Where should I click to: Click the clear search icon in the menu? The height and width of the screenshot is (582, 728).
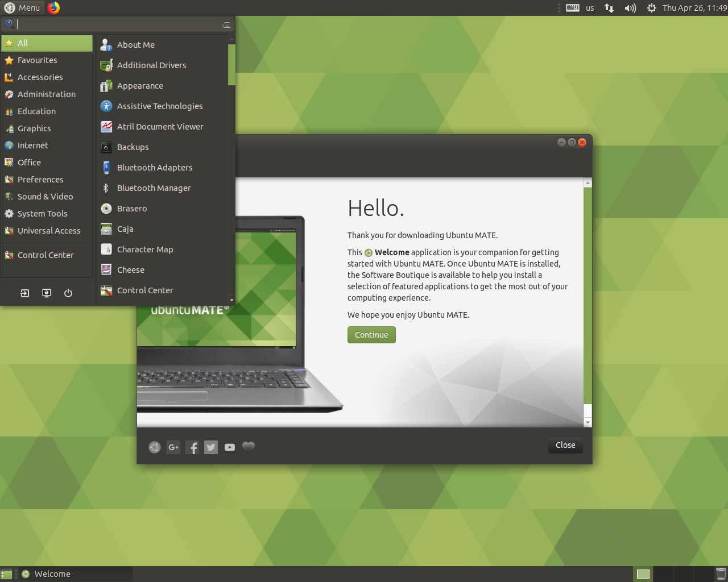click(226, 24)
